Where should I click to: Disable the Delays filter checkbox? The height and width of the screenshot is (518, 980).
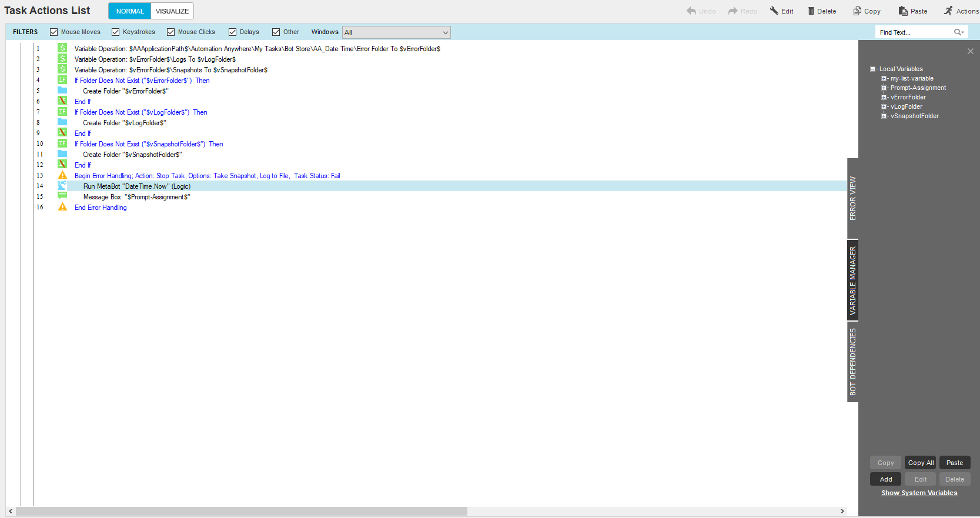(232, 32)
